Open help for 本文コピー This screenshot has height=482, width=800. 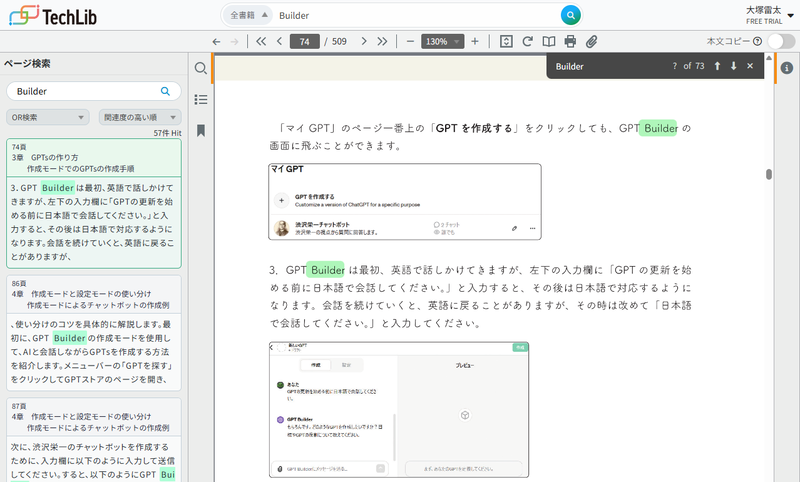point(758,41)
